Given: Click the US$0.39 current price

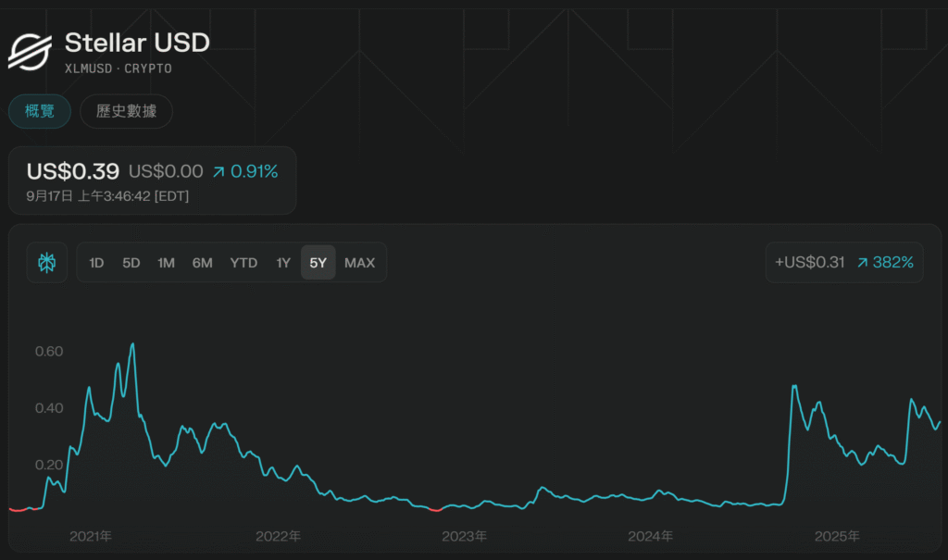Looking at the screenshot, I should [x=73, y=171].
